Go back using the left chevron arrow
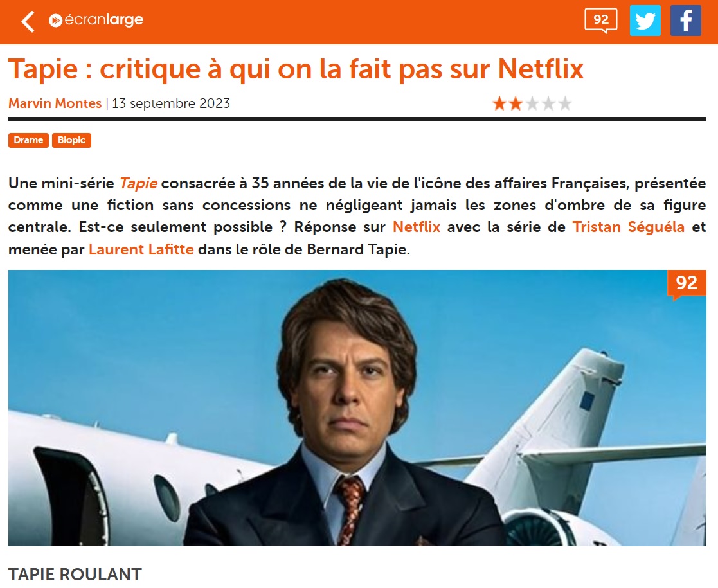Screen dimensions: 718x588 coord(28,21)
